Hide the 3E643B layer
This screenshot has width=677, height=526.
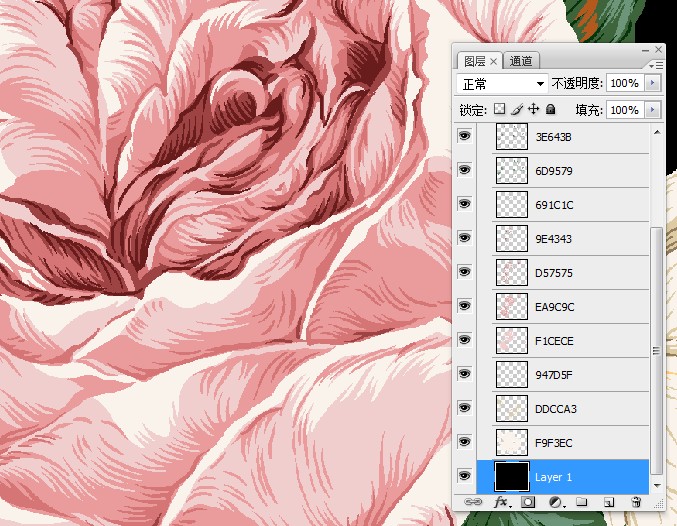tap(465, 136)
